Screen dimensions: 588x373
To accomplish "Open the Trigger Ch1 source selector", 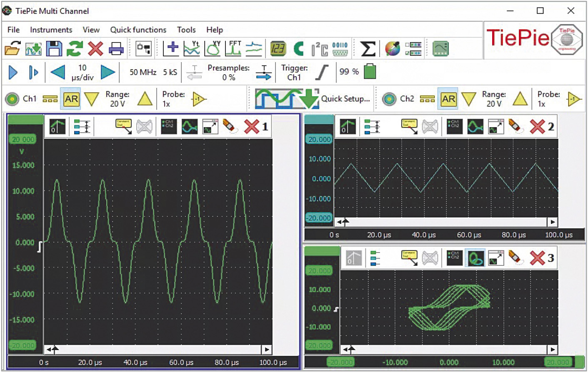I will 294,73.
